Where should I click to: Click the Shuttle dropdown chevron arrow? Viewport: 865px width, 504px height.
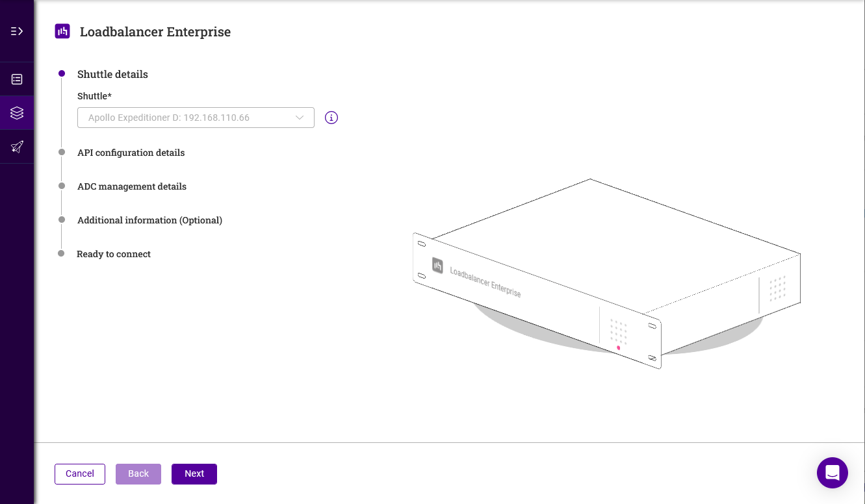tap(300, 118)
